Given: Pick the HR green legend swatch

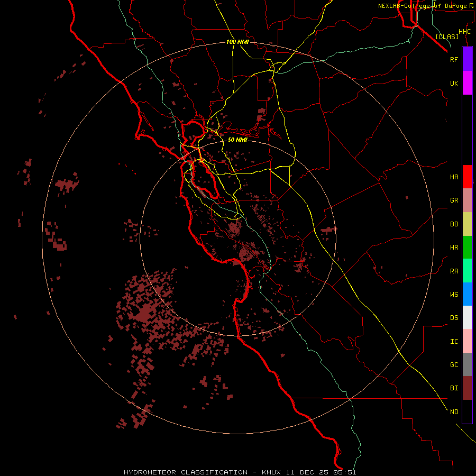Looking at the screenshot, I should [x=467, y=248].
